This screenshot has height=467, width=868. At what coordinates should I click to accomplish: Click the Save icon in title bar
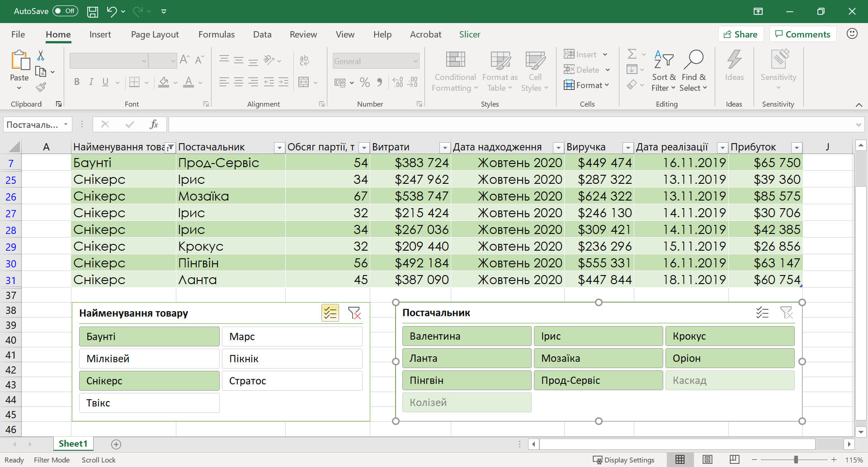92,11
